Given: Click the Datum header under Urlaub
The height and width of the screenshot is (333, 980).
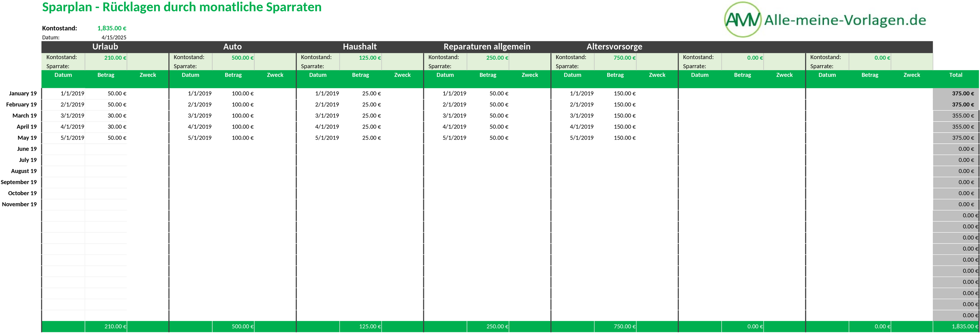Looking at the screenshot, I should click(63, 75).
